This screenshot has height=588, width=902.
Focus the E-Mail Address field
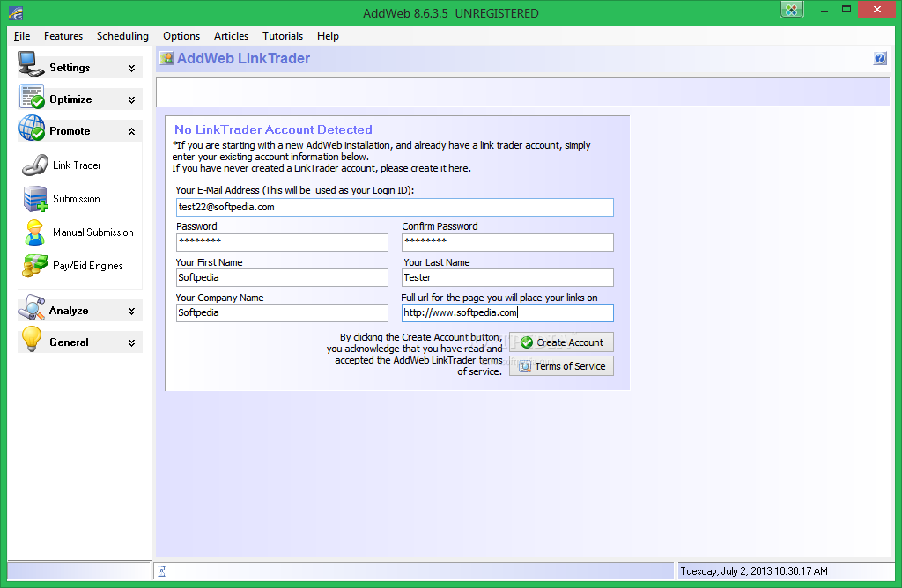(x=395, y=207)
